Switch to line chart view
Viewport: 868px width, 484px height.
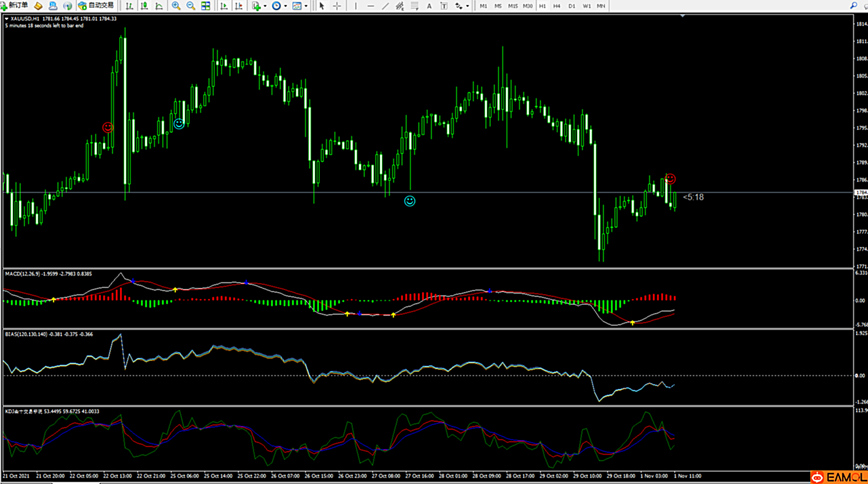pyautogui.click(x=159, y=6)
